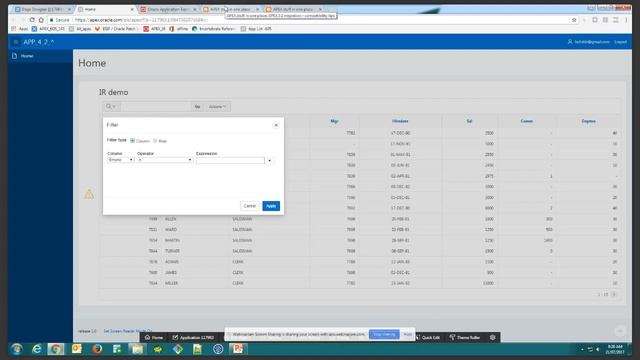
Task: Sort by the Hiredate column header
Action: click(400, 121)
